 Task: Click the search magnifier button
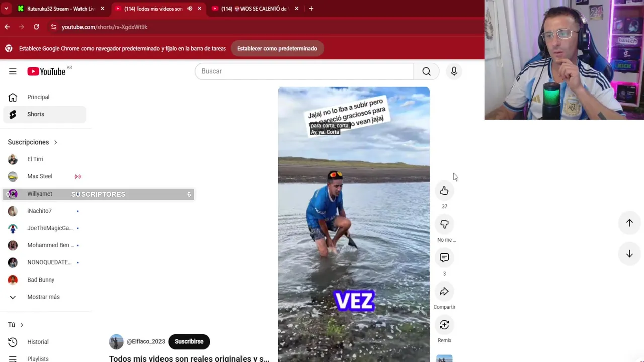click(426, 71)
